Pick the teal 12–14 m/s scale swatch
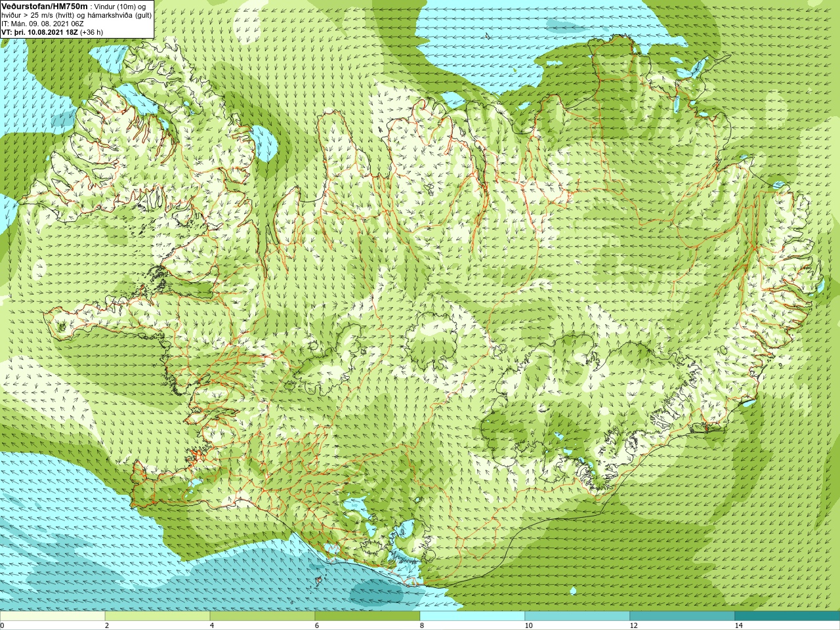Screen dimensions: 840x630 click(x=682, y=616)
